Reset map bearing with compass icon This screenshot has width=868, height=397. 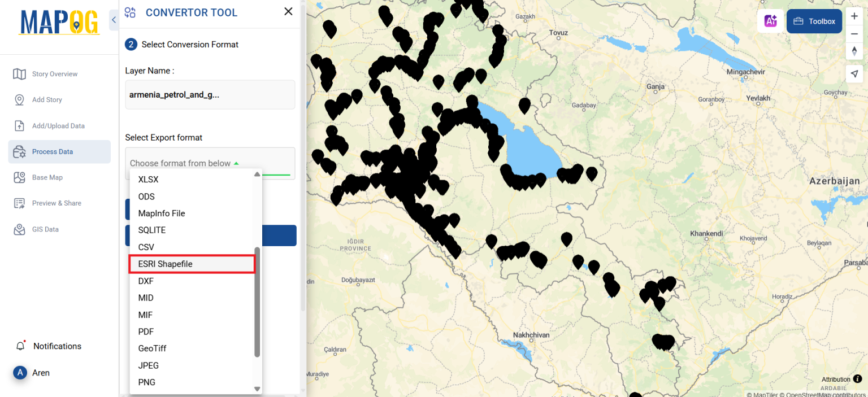click(x=854, y=51)
